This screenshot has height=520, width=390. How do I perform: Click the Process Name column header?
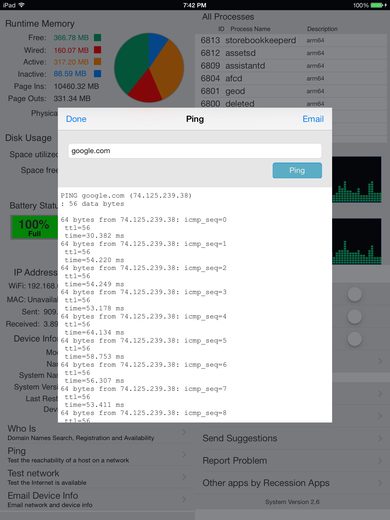pos(250,29)
